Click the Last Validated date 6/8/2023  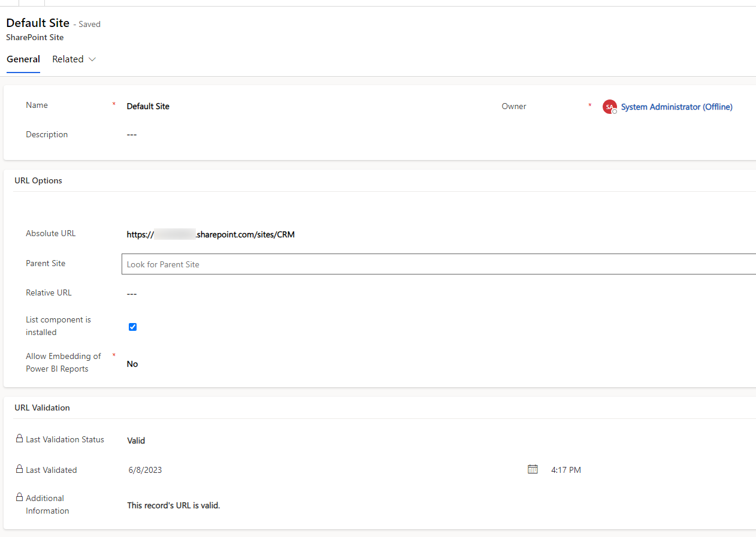click(x=145, y=470)
